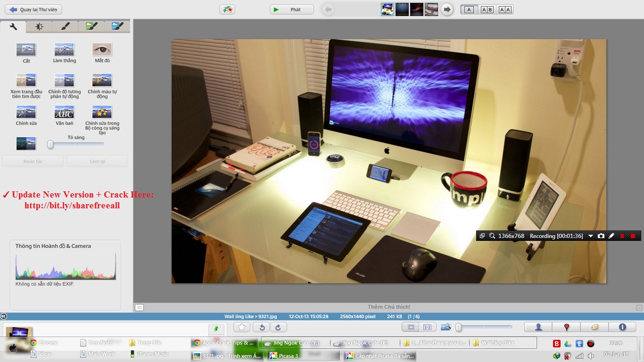The image size is (644, 362).
Task: Rotate photo clockwise
Action: coord(278,327)
